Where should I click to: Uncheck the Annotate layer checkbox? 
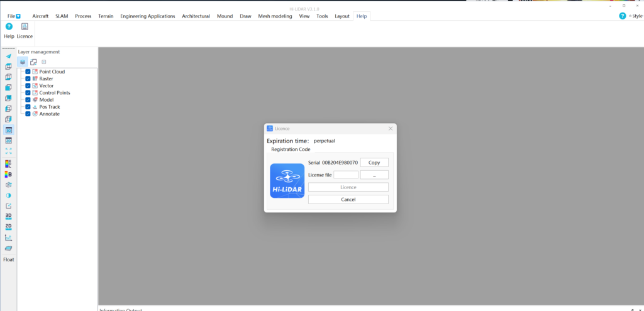click(x=28, y=114)
